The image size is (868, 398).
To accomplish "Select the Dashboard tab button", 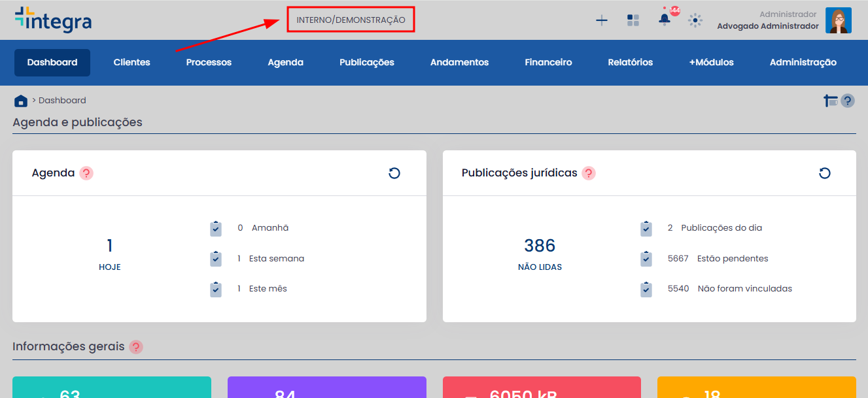I will pyautogui.click(x=52, y=63).
